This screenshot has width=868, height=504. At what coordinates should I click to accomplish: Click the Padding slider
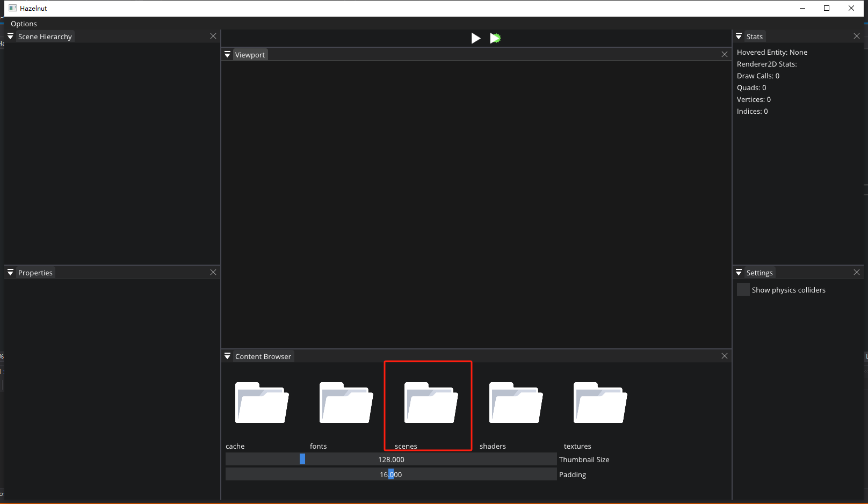click(391, 474)
